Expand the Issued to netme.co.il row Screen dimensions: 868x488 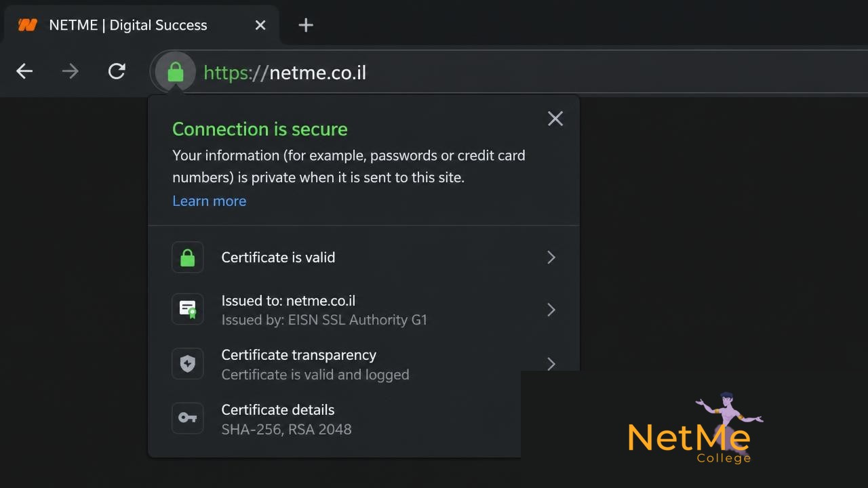point(551,310)
